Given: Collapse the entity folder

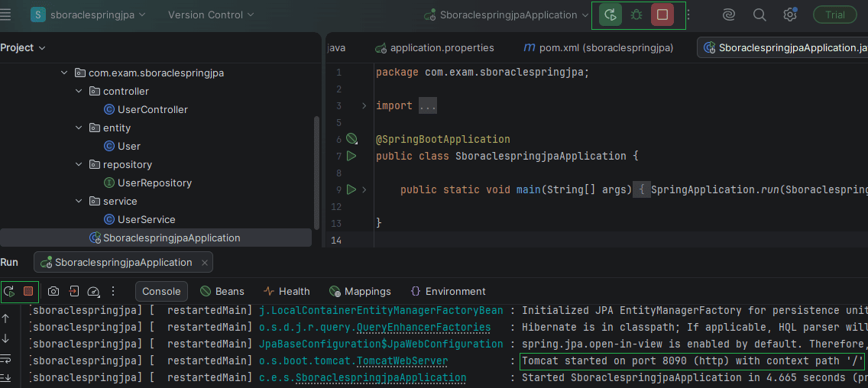Looking at the screenshot, I should (79, 128).
